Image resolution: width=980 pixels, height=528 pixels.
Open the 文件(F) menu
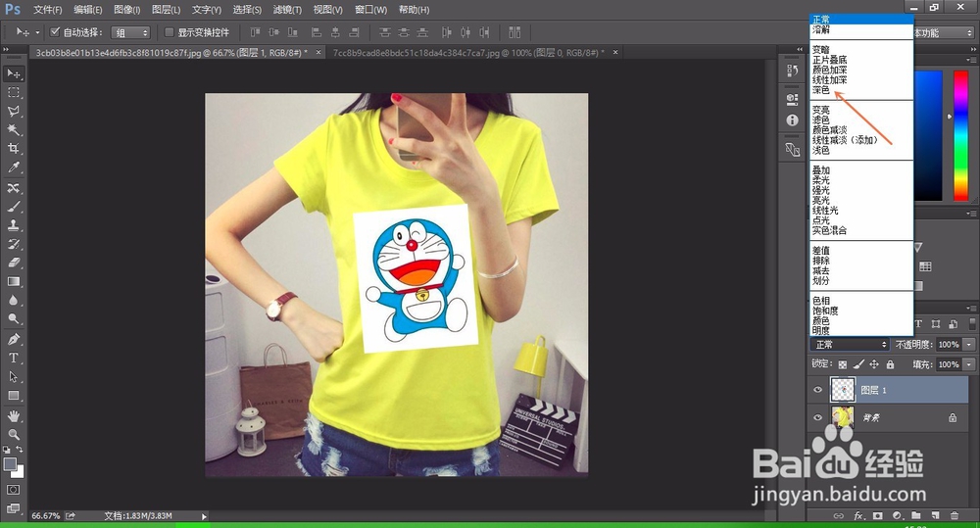[47, 10]
